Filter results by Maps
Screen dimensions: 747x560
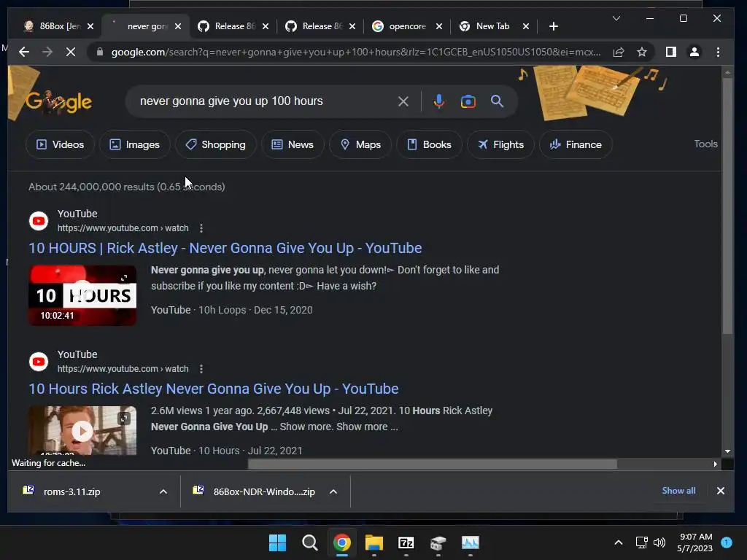[360, 144]
